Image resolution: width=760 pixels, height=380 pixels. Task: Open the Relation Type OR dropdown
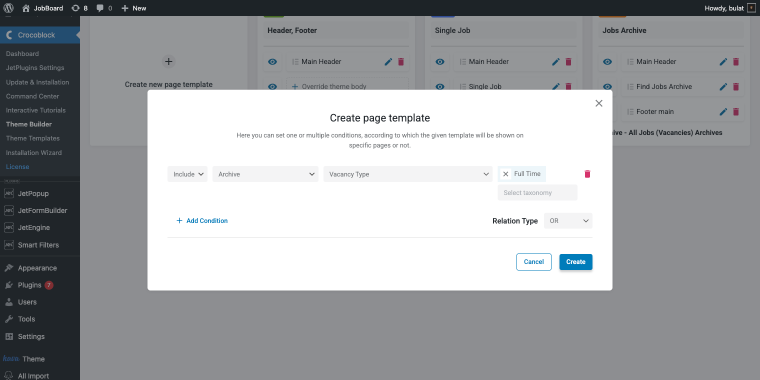coord(568,221)
